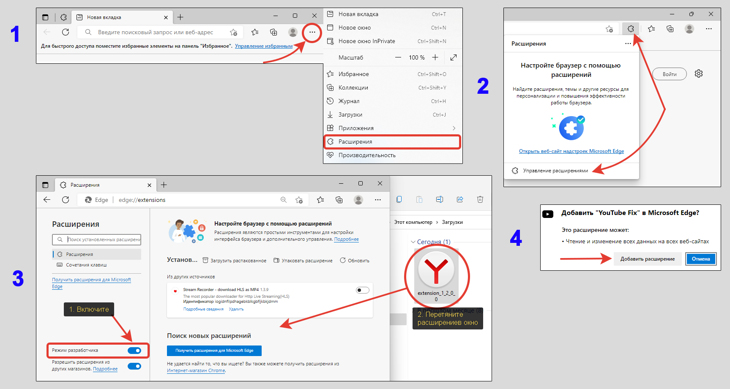Reload the edge://extensions page
The width and height of the screenshot is (730, 389).
click(x=65, y=200)
